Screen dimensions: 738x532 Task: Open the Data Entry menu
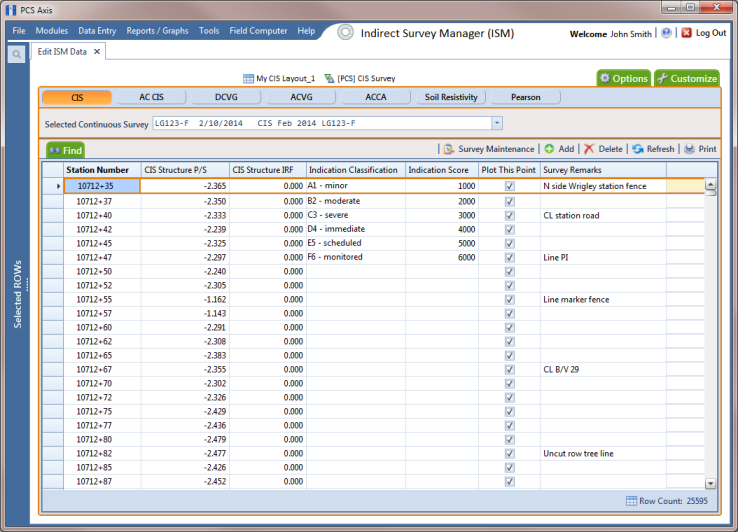[x=97, y=31]
